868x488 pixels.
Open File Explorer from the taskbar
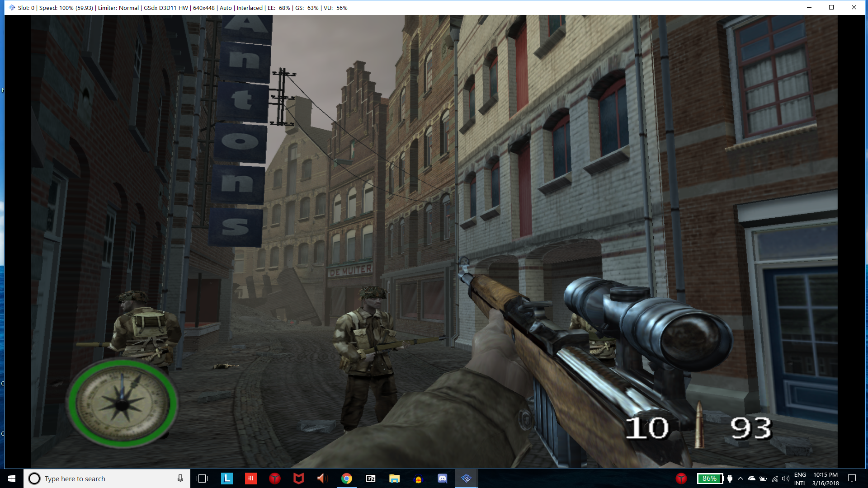point(394,479)
